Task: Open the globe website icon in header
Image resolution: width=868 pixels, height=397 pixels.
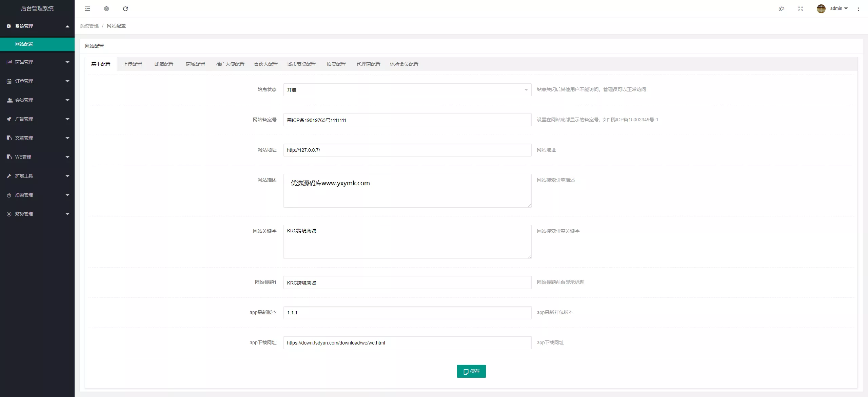Action: pos(106,9)
